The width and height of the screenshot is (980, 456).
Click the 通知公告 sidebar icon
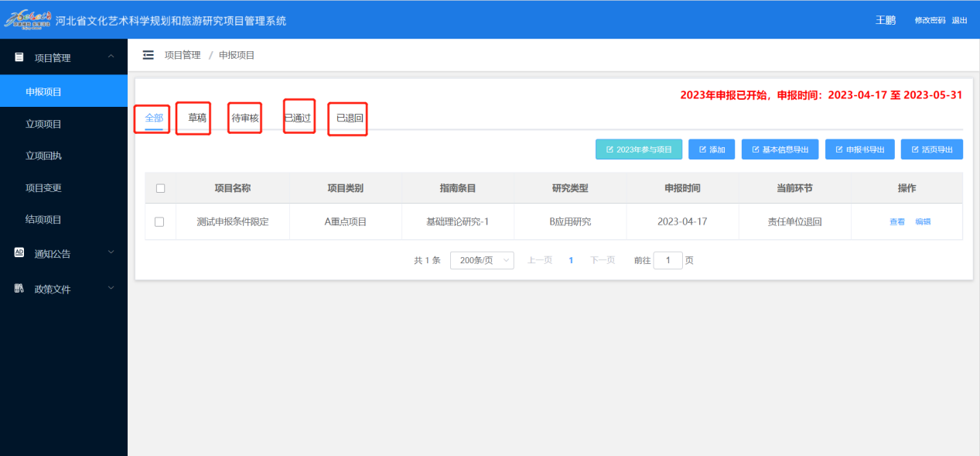(x=19, y=253)
